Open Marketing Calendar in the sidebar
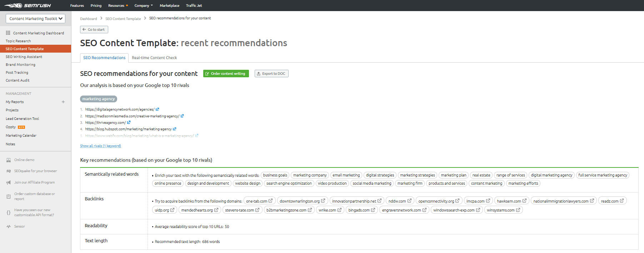 (x=21, y=135)
